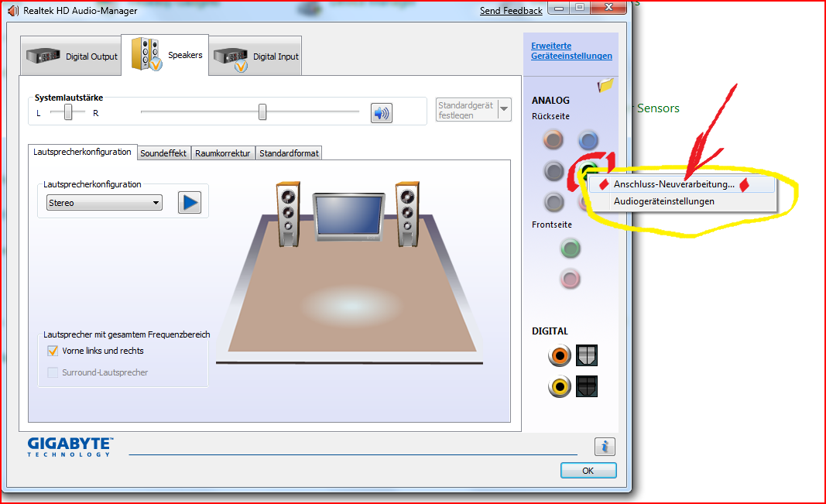Image resolution: width=826 pixels, height=504 pixels.
Task: Click the upper grey rear analog jack
Action: tap(554, 171)
